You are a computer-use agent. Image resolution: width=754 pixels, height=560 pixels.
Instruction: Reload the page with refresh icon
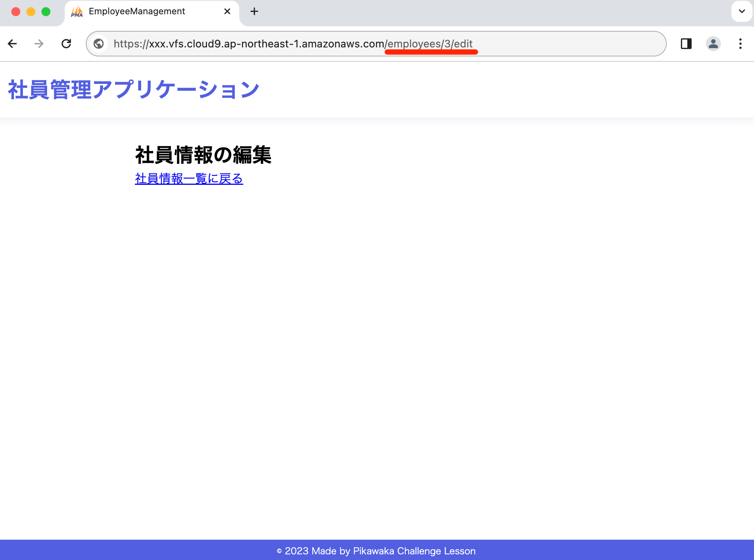(66, 44)
